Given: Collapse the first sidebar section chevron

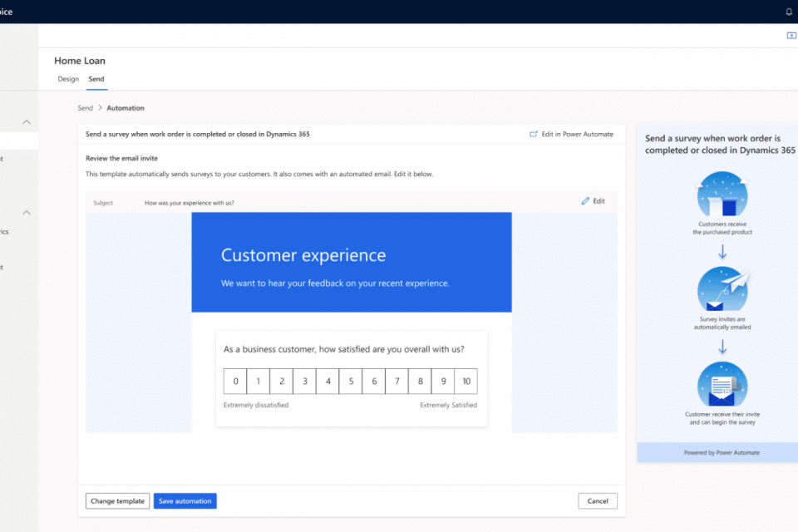Looking at the screenshot, I should tap(27, 122).
